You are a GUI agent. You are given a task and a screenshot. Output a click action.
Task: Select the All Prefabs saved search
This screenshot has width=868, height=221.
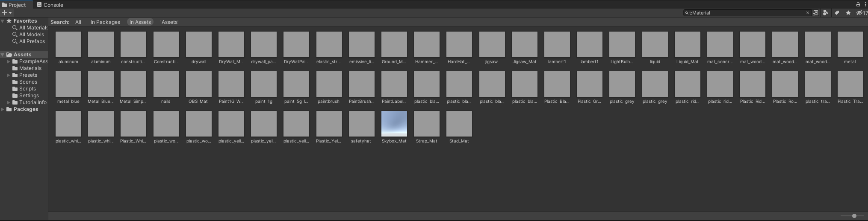(x=29, y=41)
